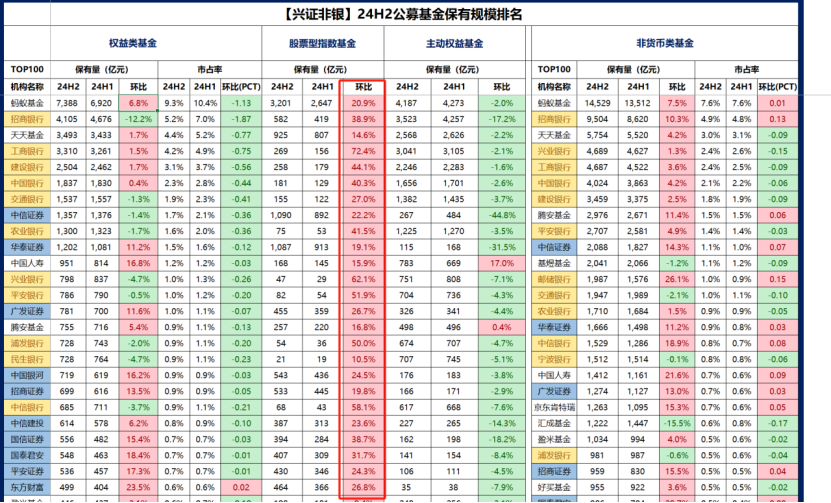Select 浦发银行 index fund change 50.0%

coord(363,343)
